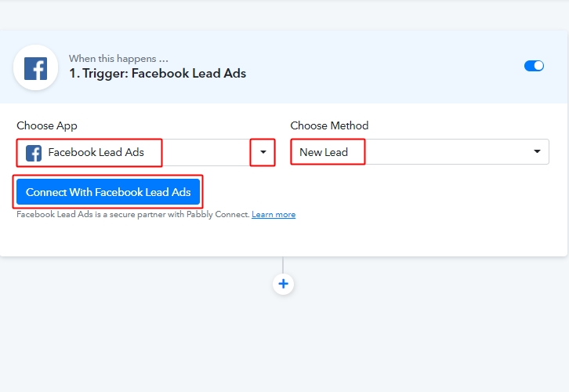The image size is (569, 392).
Task: Click the trigger title Facebook Lead Ads
Action: [158, 74]
